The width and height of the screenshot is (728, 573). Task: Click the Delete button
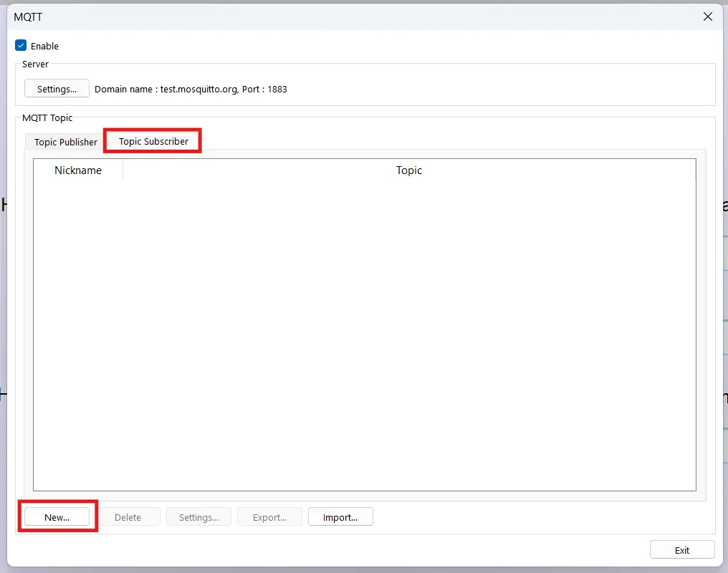point(130,516)
